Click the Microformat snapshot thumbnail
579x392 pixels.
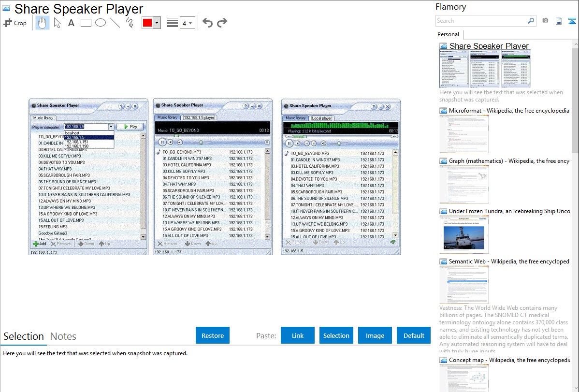pos(464,134)
